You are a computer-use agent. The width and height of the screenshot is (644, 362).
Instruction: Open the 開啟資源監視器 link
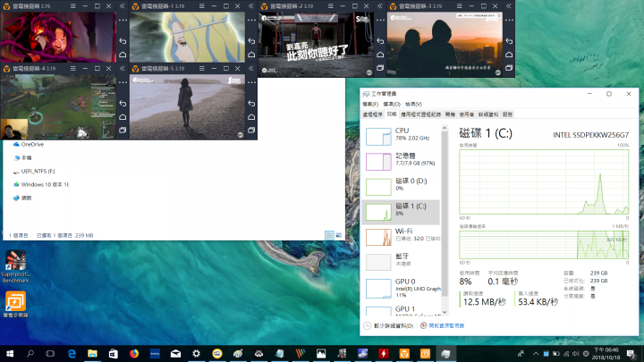coord(443,326)
